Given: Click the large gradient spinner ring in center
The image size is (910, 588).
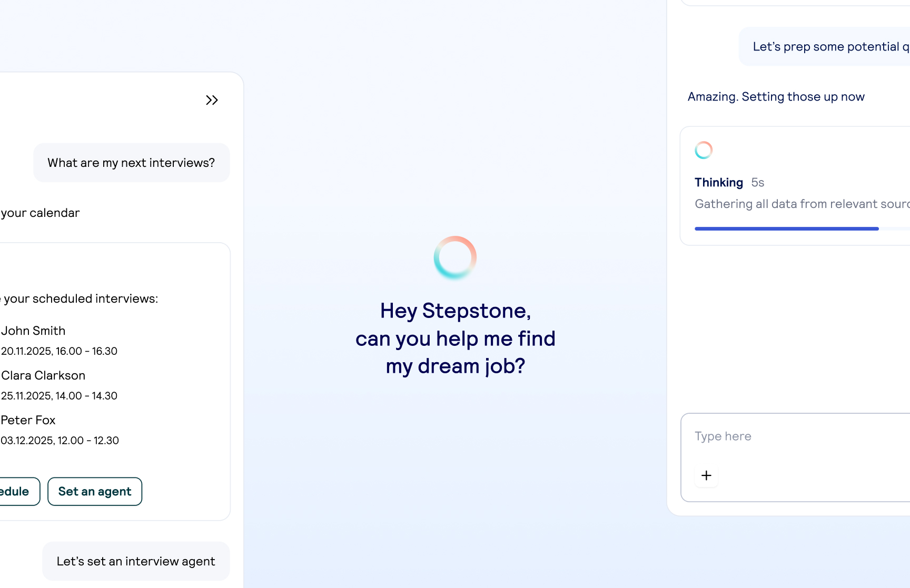Looking at the screenshot, I should pos(455,257).
